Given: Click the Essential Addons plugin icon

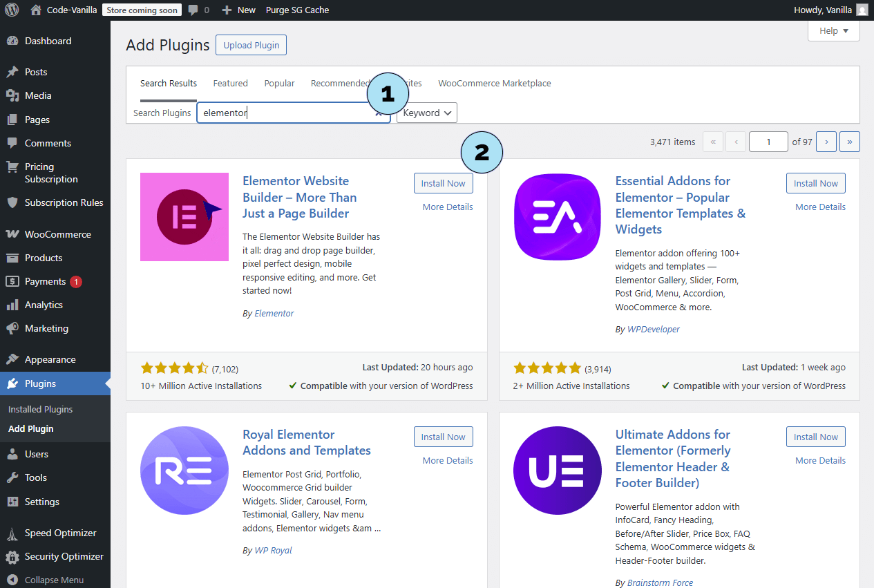Looking at the screenshot, I should click(557, 217).
